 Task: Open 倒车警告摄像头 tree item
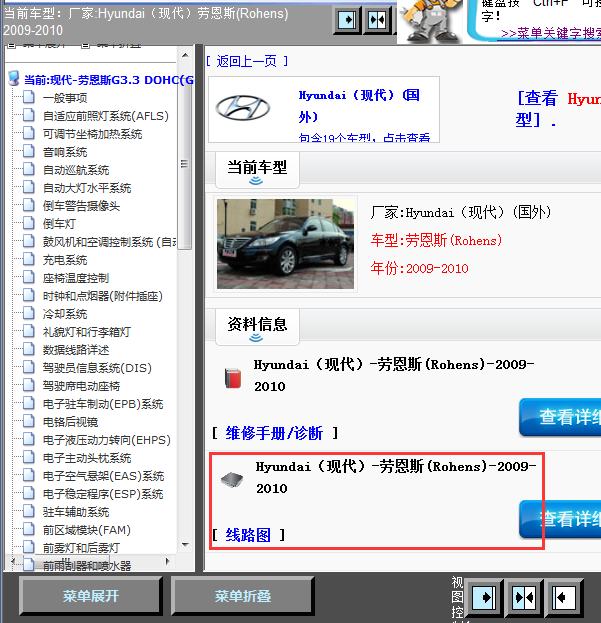pyautogui.click(x=81, y=206)
